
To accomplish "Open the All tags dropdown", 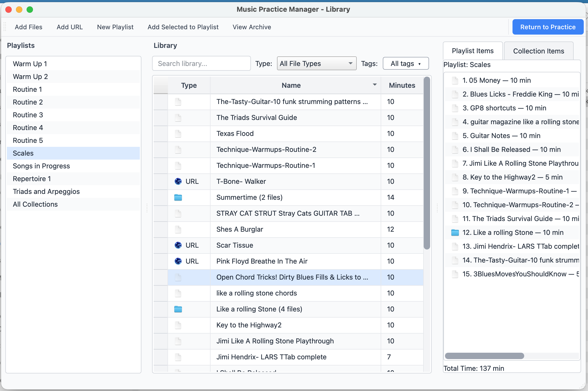I will pos(406,64).
